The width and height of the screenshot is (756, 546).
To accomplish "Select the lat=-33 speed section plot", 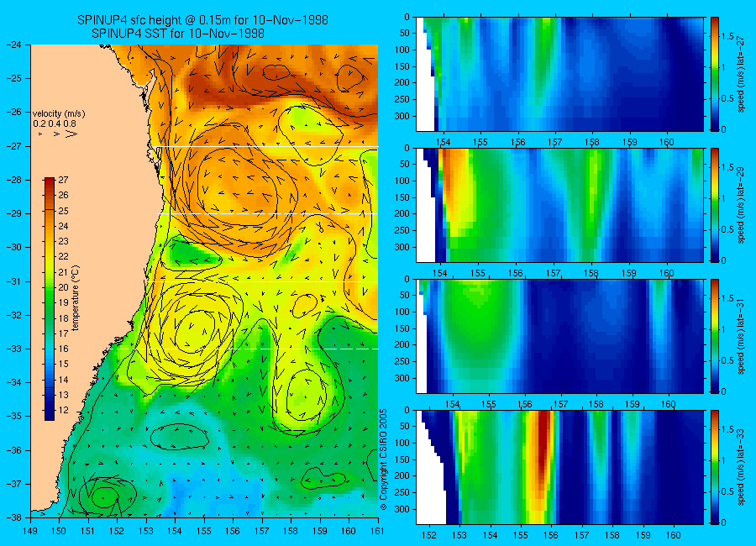I will [559, 467].
